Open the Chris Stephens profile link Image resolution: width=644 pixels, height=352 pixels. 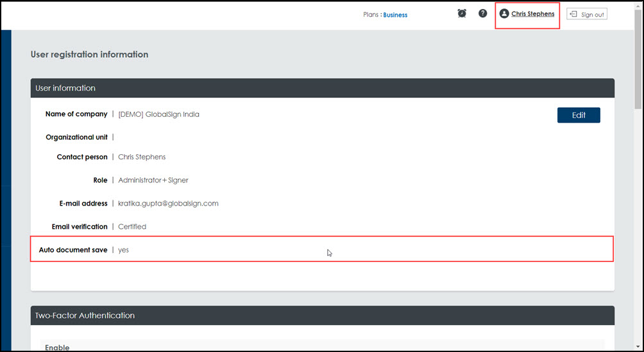click(532, 14)
